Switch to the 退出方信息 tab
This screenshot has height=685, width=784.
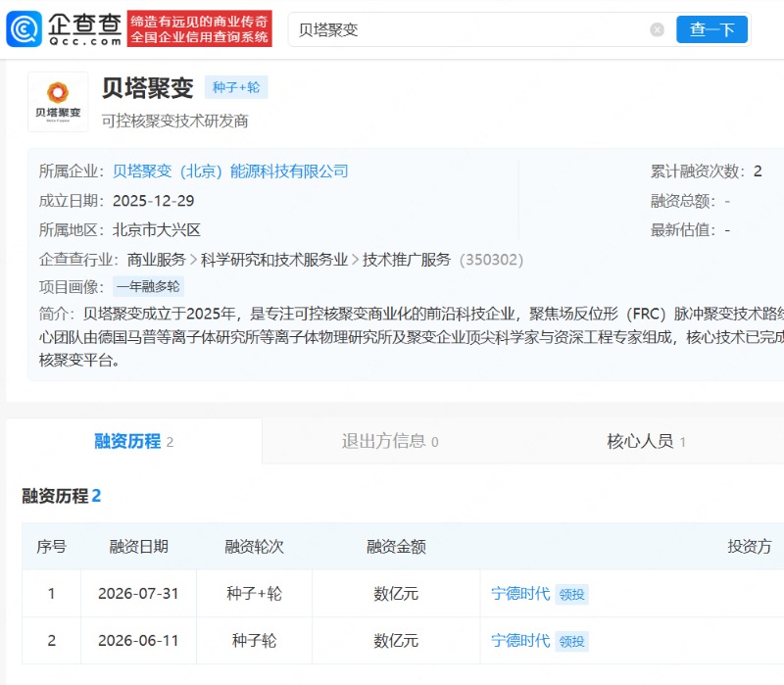pos(390,442)
